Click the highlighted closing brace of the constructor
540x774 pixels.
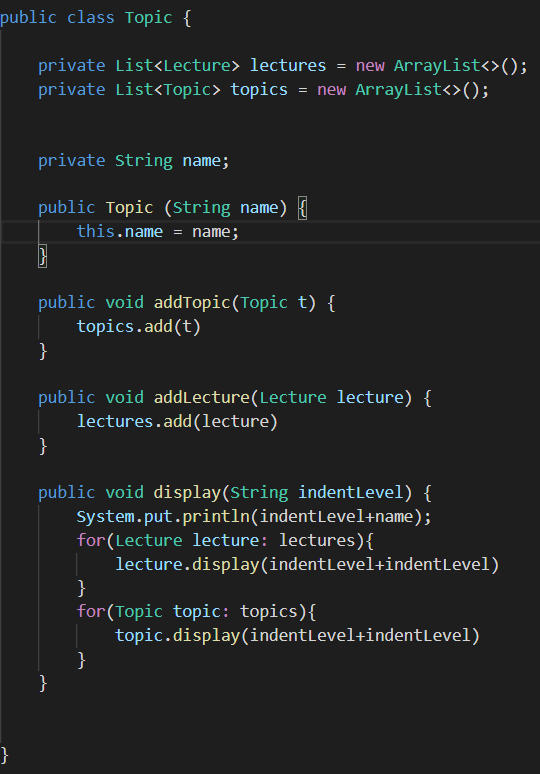42,256
